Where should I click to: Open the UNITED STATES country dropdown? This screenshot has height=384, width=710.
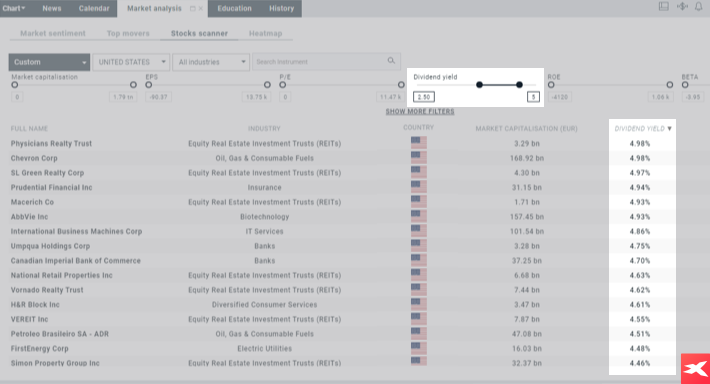tap(131, 62)
